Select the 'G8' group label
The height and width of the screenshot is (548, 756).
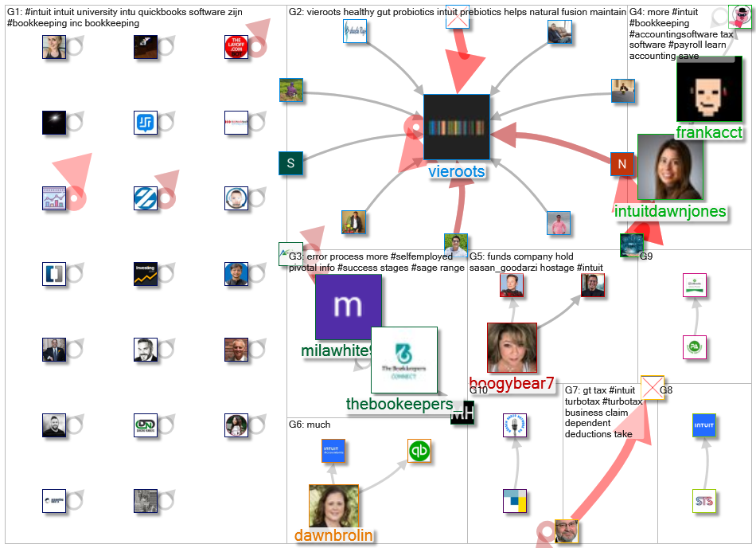[666, 389]
